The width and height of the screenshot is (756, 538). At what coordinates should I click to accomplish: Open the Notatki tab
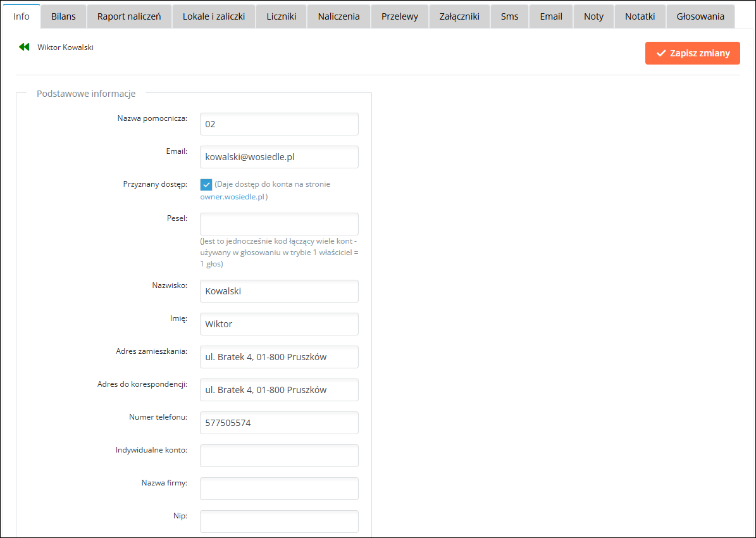point(640,16)
